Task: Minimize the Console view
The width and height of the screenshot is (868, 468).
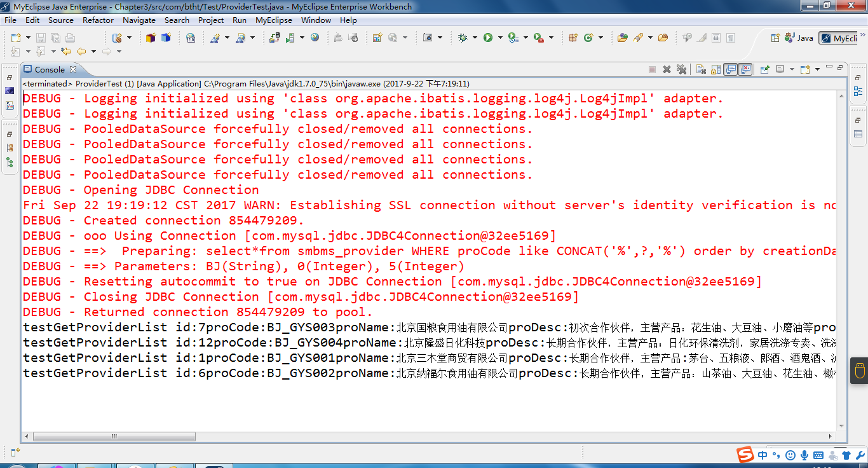Action: click(829, 67)
